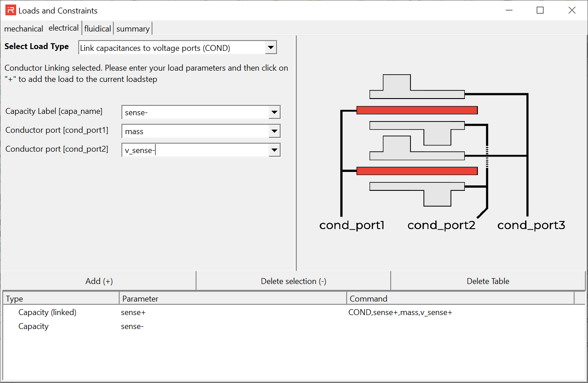The width and height of the screenshot is (588, 383).
Task: Click the Type column header
Action: (x=61, y=299)
